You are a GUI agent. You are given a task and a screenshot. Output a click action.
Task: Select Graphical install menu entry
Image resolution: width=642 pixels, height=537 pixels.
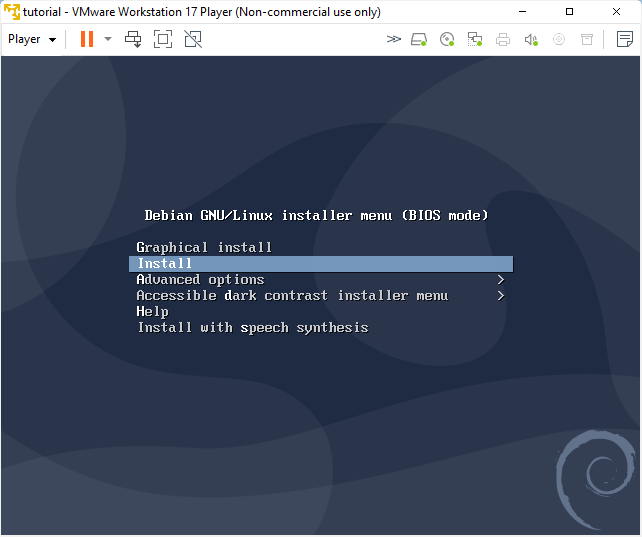point(204,248)
